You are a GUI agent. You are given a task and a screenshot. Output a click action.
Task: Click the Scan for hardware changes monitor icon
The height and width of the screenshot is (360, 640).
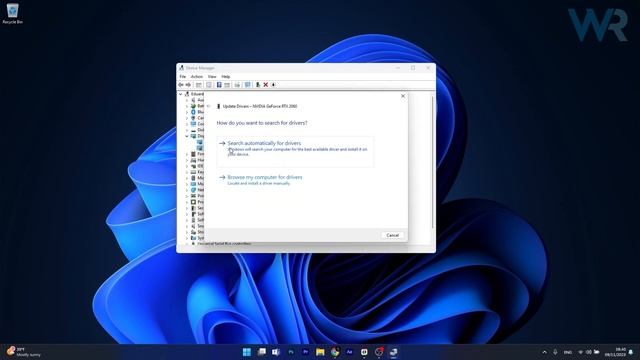coord(247,85)
